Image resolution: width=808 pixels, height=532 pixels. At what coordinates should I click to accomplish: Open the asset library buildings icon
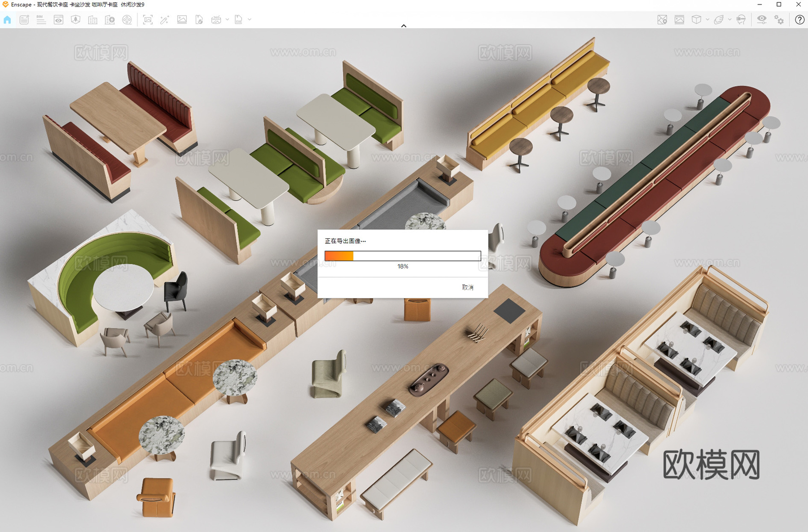(x=92, y=20)
